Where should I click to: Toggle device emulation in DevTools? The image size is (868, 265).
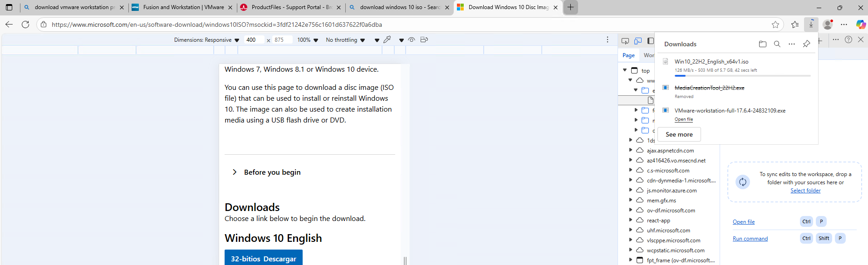coord(638,41)
